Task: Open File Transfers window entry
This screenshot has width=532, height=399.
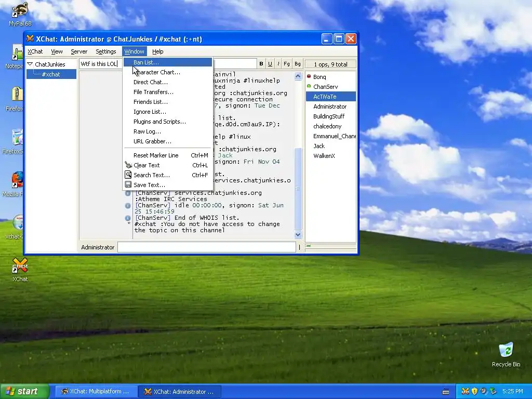Action: point(168,91)
